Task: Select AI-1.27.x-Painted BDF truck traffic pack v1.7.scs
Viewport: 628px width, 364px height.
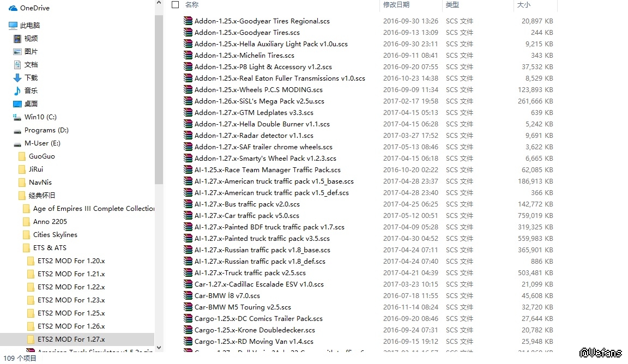Action: [x=269, y=227]
